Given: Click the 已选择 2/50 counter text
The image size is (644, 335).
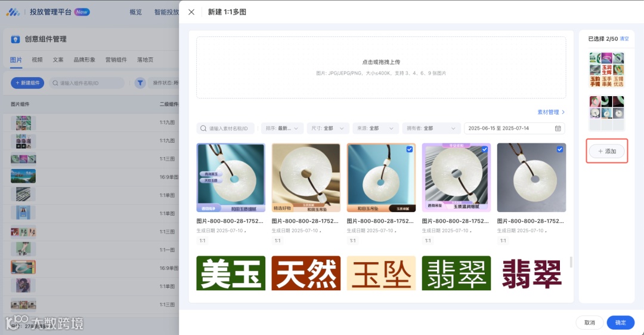Looking at the screenshot, I should 603,39.
